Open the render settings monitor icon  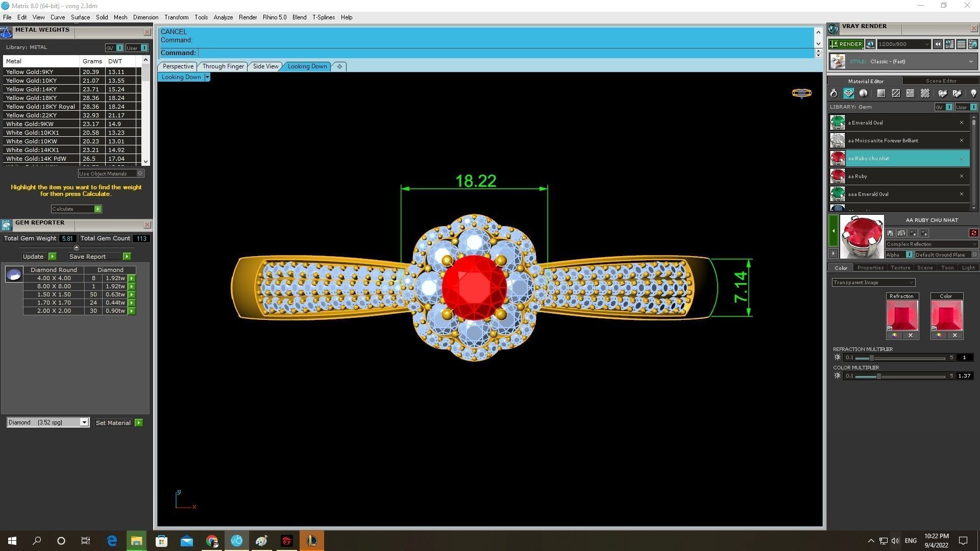pyautogui.click(x=949, y=44)
